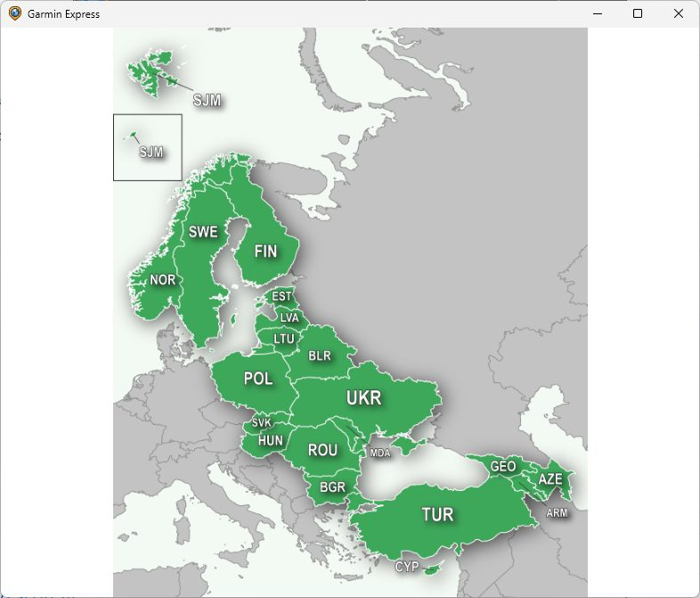Image resolution: width=700 pixels, height=598 pixels.
Task: Select Belarus labeled BLR
Action: pos(320,356)
